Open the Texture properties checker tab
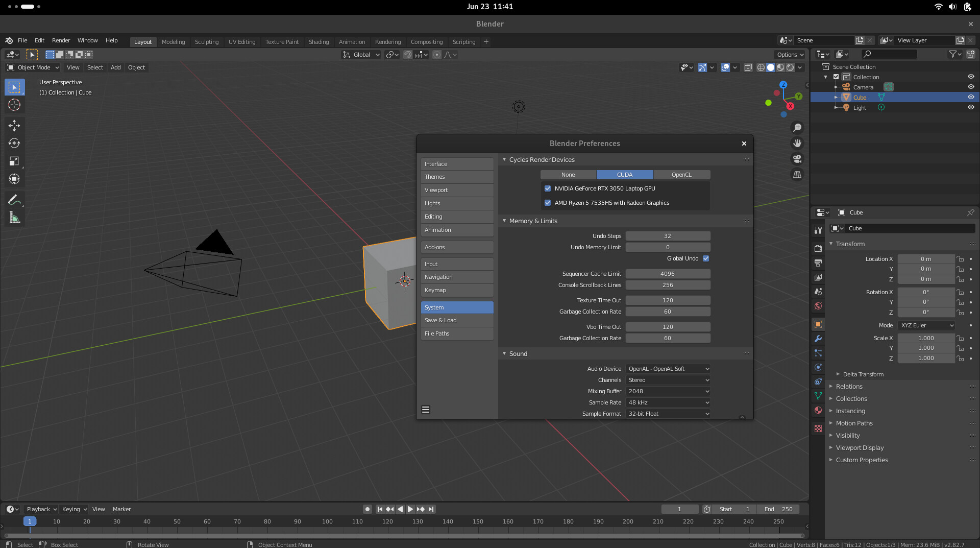 818,428
